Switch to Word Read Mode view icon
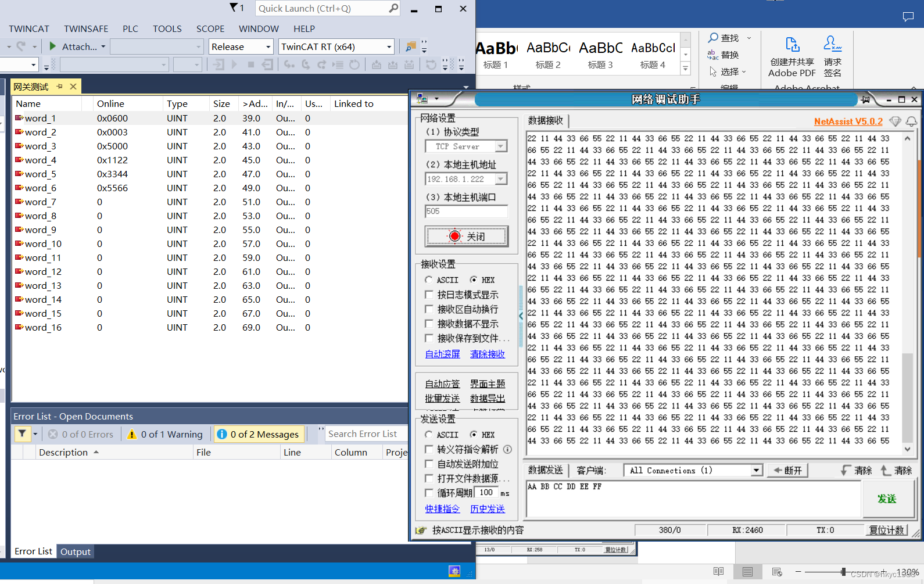 point(719,572)
